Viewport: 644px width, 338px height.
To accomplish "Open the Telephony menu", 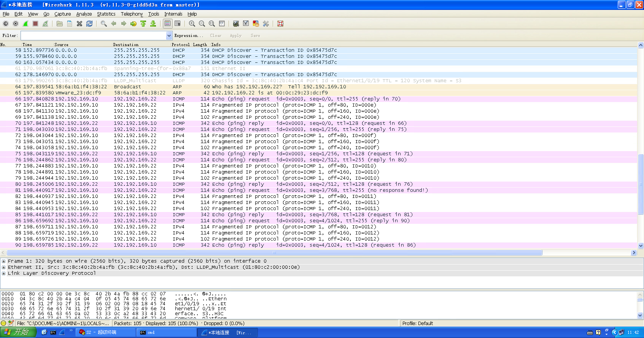I will [132, 14].
